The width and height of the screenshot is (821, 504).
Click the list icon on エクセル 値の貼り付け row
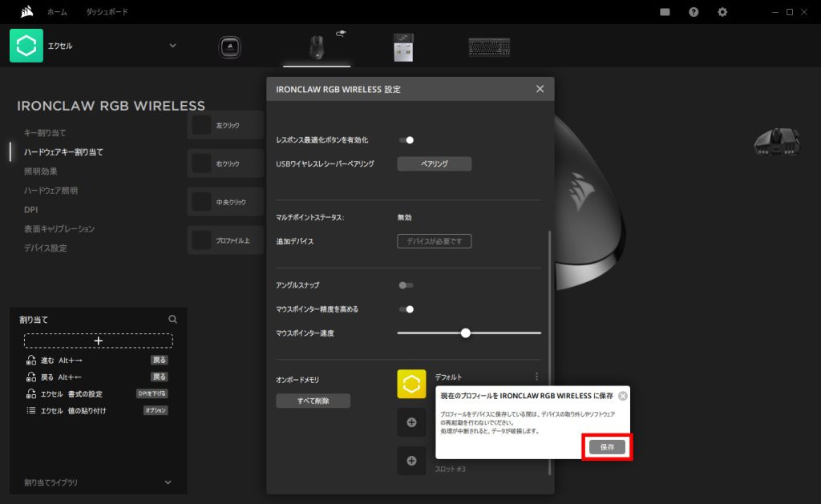(x=31, y=410)
